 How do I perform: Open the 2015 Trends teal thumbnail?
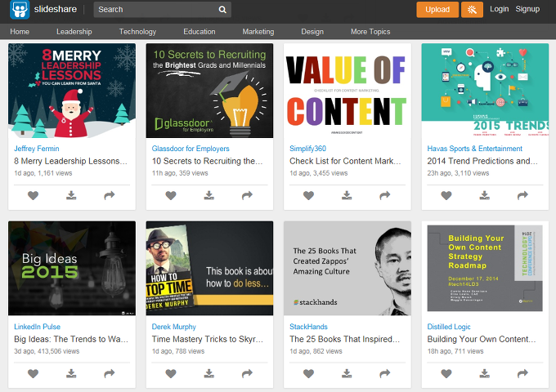[485, 91]
